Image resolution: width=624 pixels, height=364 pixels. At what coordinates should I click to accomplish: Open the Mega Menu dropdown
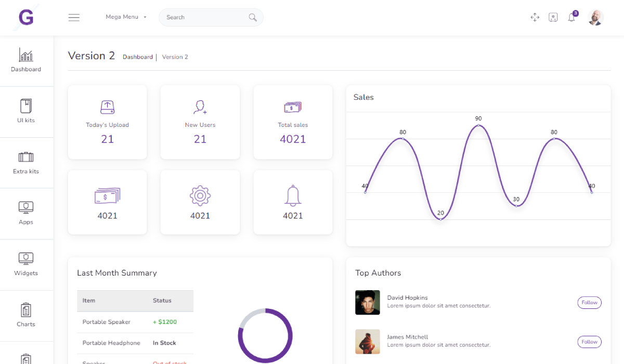click(126, 17)
